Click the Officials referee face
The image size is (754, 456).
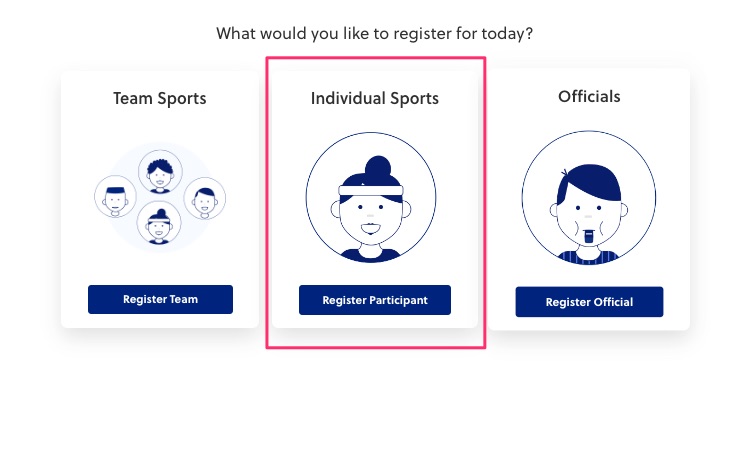588,212
